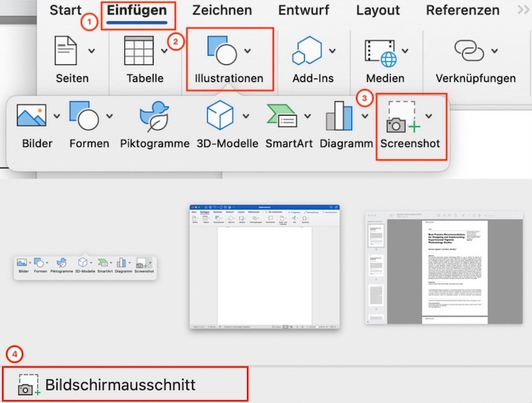Click the Diagramm bar chart icon

339,116
